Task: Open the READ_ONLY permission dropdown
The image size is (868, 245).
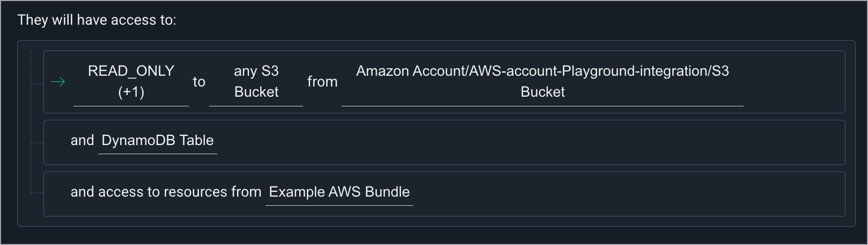Action: tap(131, 82)
